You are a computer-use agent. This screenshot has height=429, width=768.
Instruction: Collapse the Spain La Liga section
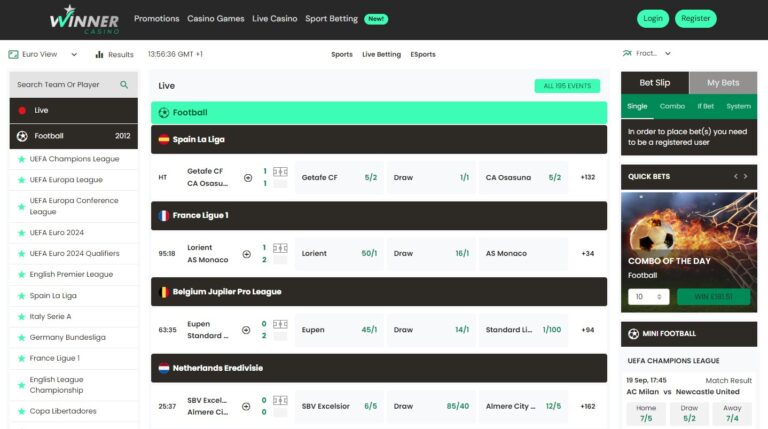pyautogui.click(x=379, y=140)
